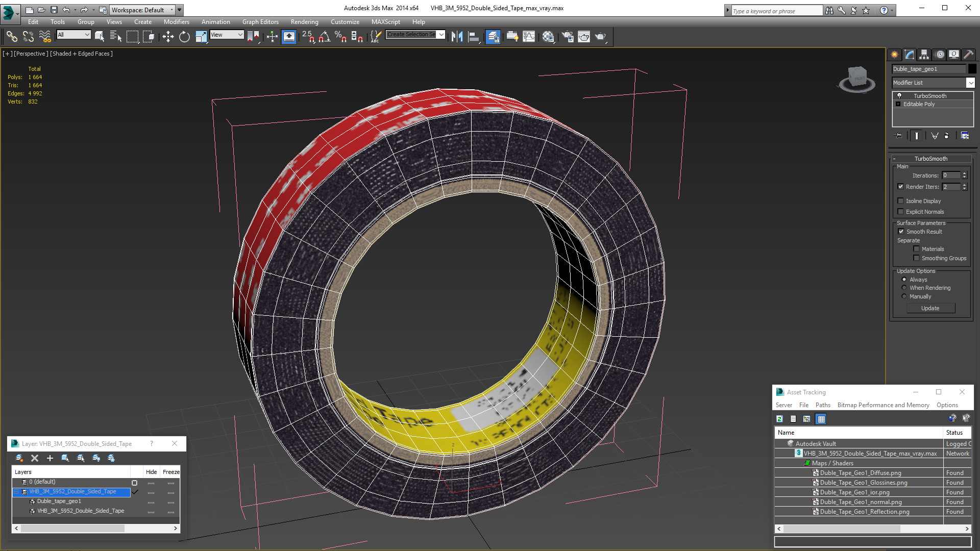The height and width of the screenshot is (551, 980).
Task: Toggle the Smooth Result checkbox
Action: (x=901, y=232)
